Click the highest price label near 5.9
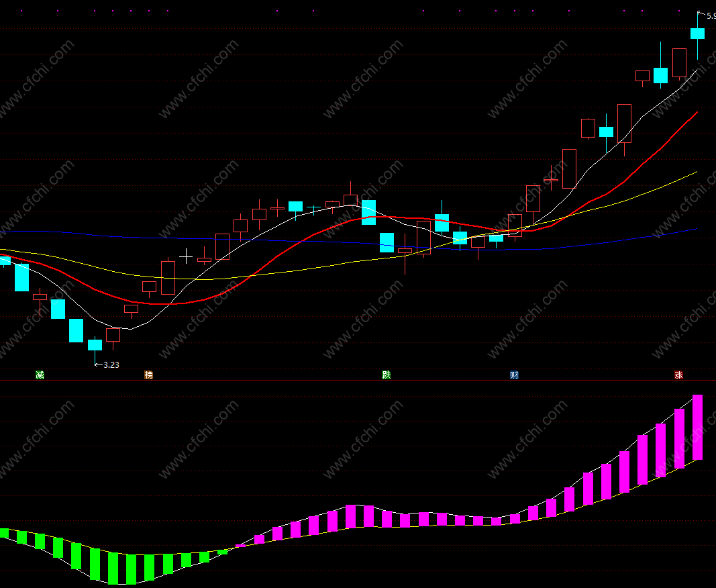This screenshot has width=716, height=588. (x=711, y=16)
